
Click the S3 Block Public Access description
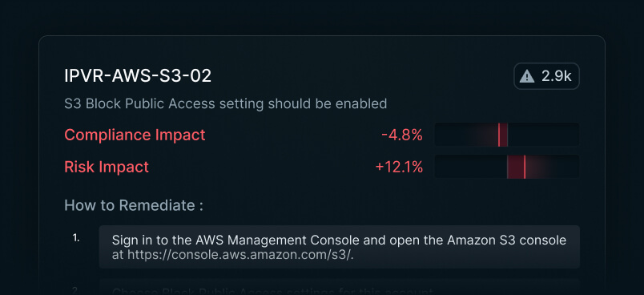click(226, 103)
